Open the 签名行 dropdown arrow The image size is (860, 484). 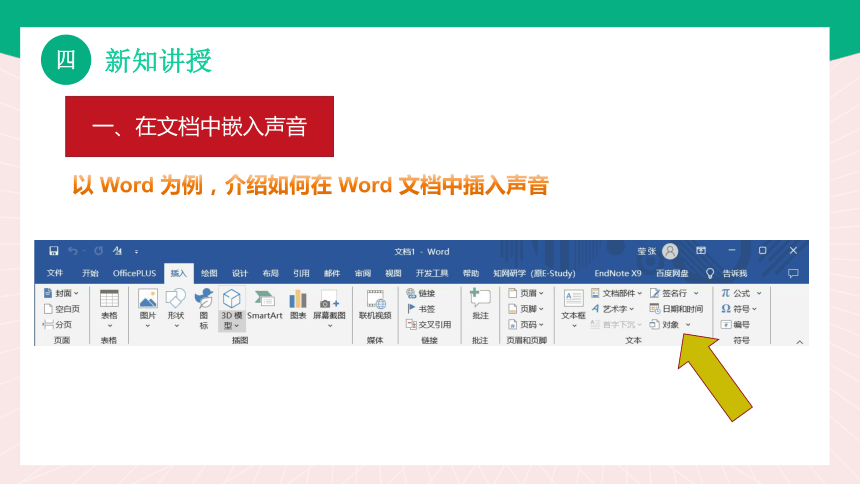pyautogui.click(x=696, y=293)
